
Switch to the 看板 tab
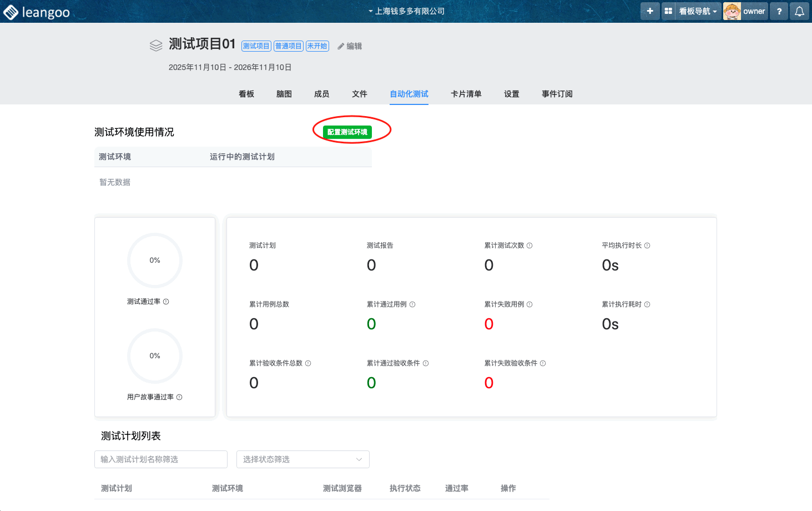[x=246, y=94]
